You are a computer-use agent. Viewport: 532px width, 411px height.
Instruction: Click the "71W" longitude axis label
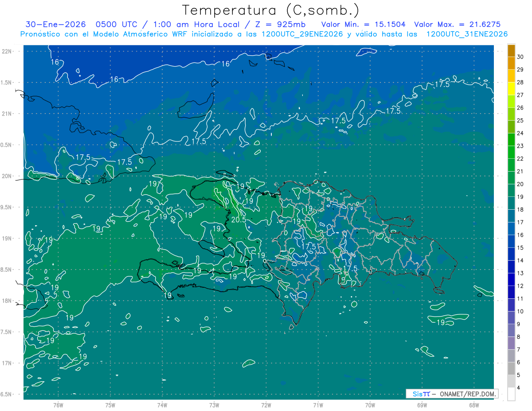click(x=318, y=405)
